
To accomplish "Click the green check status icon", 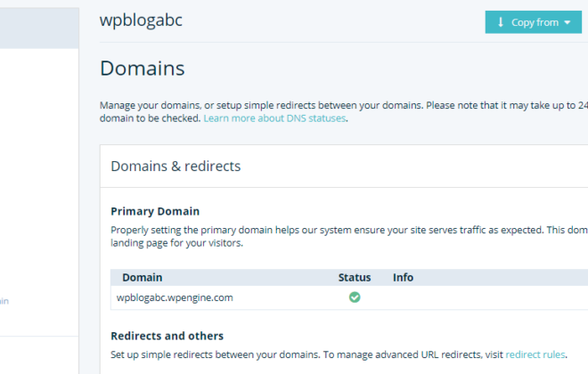I will (355, 297).
